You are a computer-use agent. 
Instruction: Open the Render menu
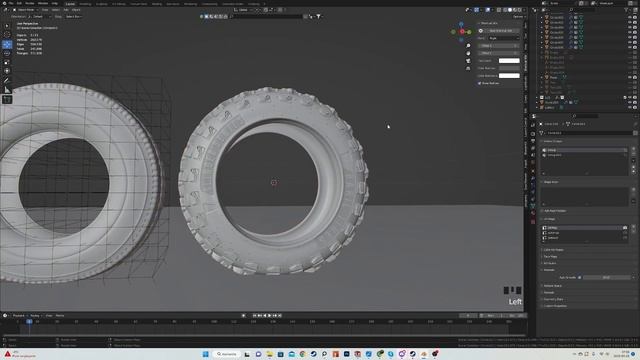click(30, 3)
